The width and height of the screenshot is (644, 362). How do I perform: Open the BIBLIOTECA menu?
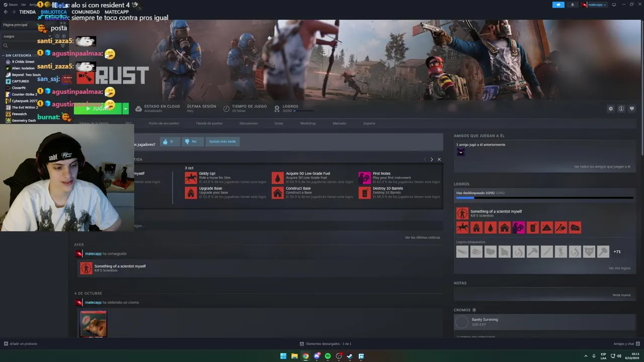pyautogui.click(x=54, y=12)
